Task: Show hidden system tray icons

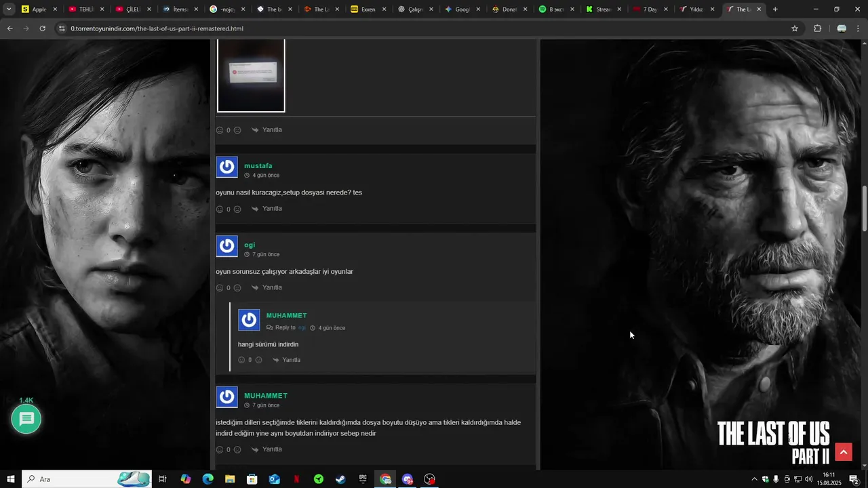Action: (754, 479)
